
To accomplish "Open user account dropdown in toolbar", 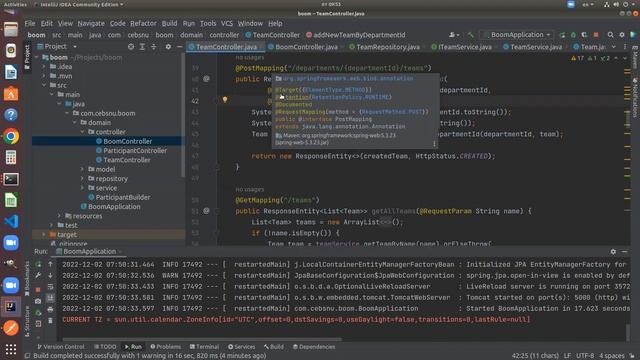I will point(454,35).
